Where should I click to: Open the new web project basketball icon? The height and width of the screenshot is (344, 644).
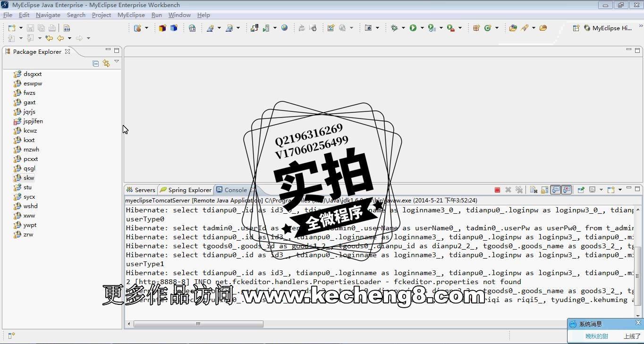[x=137, y=28]
